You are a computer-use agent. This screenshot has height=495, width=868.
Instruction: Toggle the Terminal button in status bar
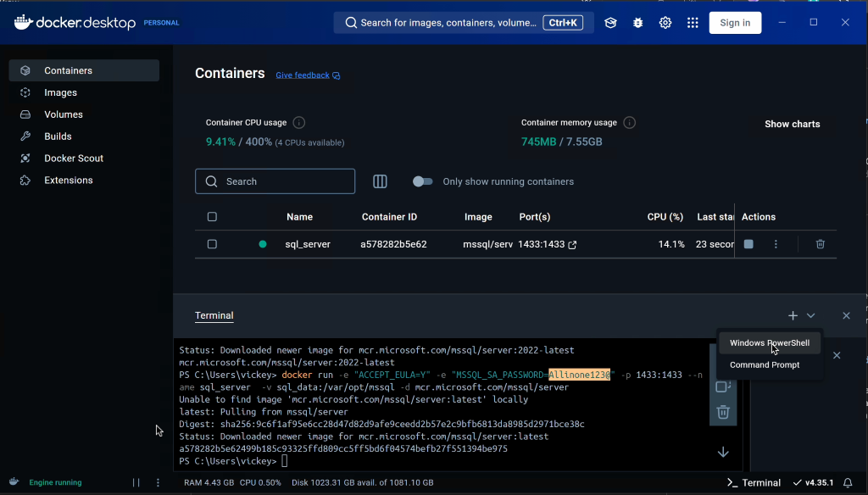(x=754, y=483)
